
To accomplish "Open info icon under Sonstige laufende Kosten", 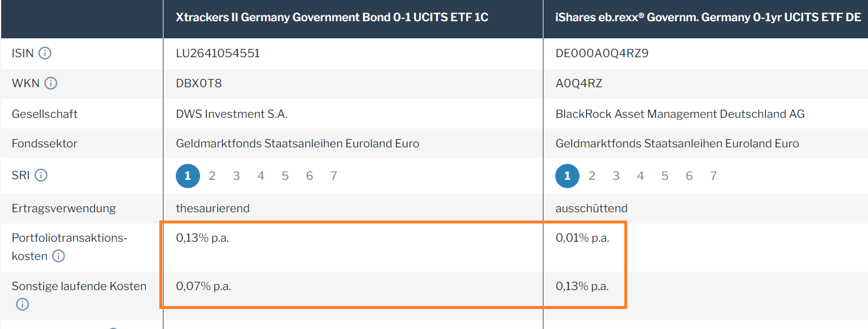I will click(x=22, y=304).
